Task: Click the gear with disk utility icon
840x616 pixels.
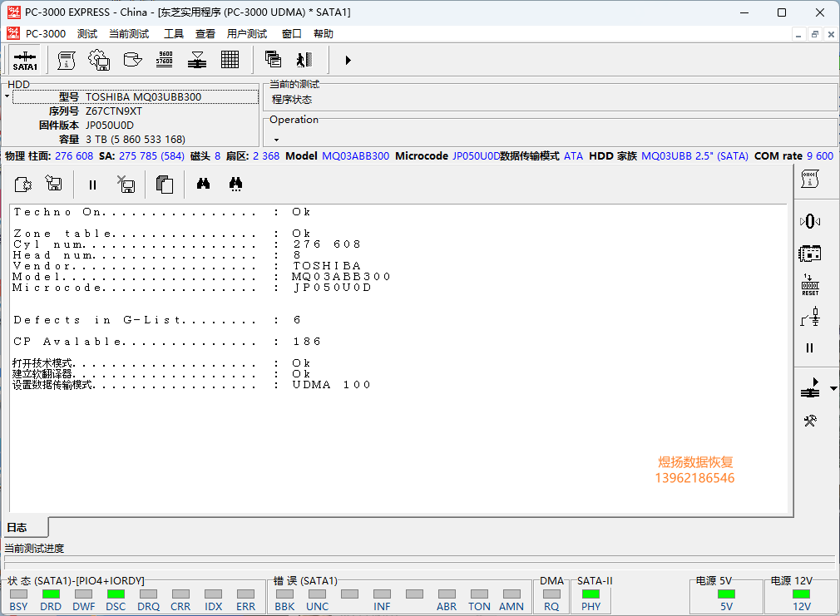Action: [x=99, y=60]
